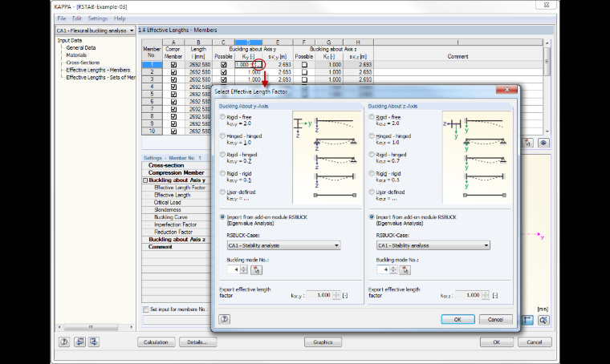Go to the previous input table in KAPPA
The height and width of the screenshot is (364, 610).
pos(79,342)
